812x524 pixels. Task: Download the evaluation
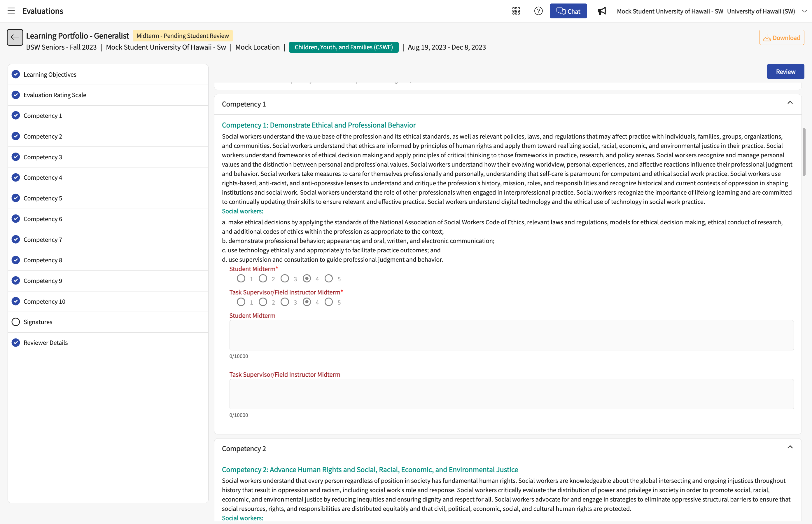click(781, 37)
